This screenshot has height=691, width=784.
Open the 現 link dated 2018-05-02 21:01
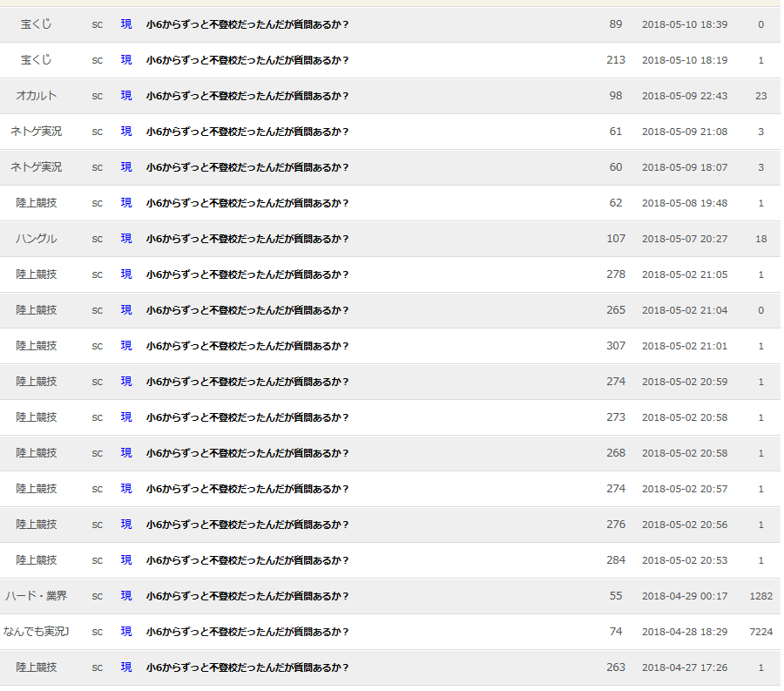[x=126, y=346]
